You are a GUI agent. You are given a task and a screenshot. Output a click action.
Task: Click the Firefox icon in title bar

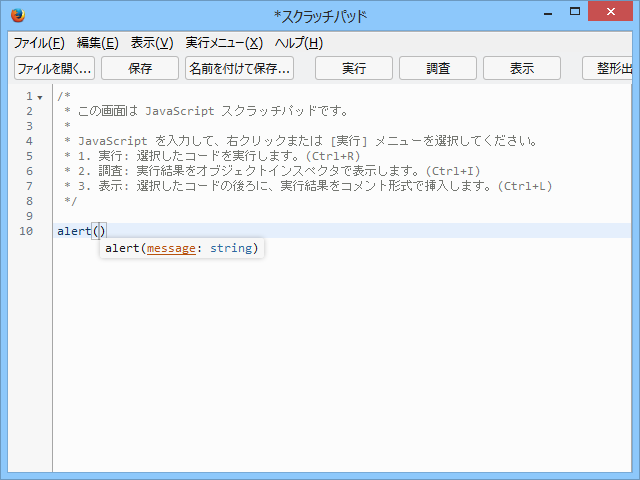[18, 16]
